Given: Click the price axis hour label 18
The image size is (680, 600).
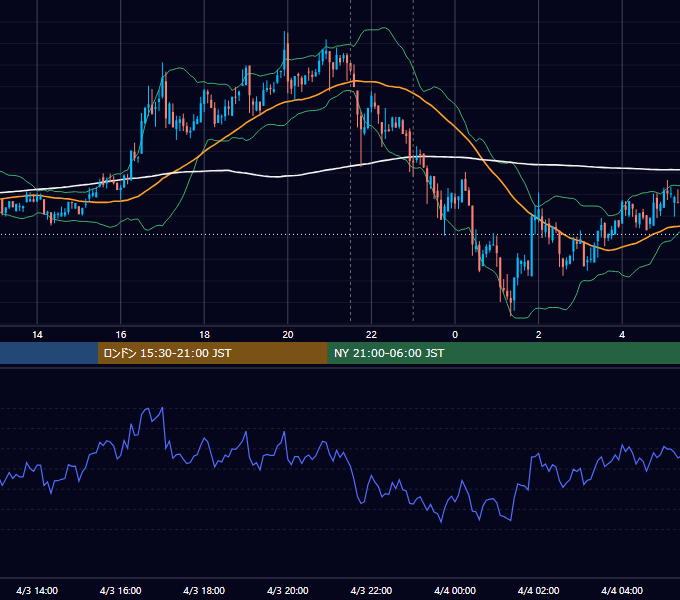Looking at the screenshot, I should (204, 335).
